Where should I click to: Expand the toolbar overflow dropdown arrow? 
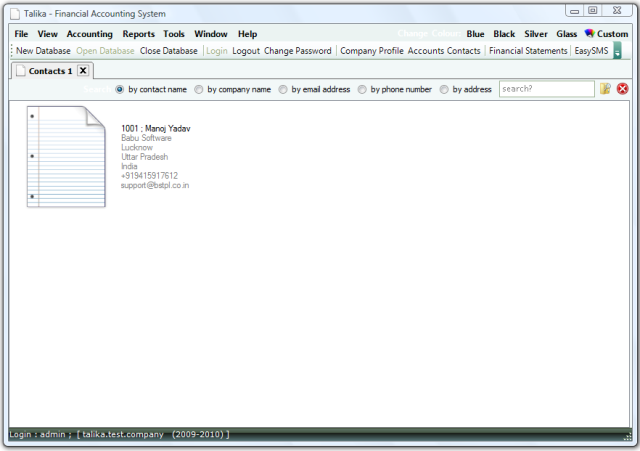(617, 51)
